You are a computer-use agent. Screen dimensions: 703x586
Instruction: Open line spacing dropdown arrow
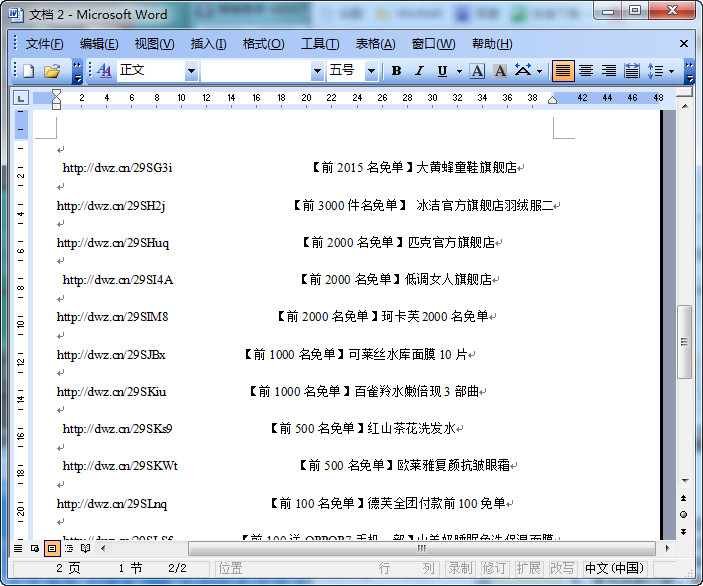(x=671, y=71)
